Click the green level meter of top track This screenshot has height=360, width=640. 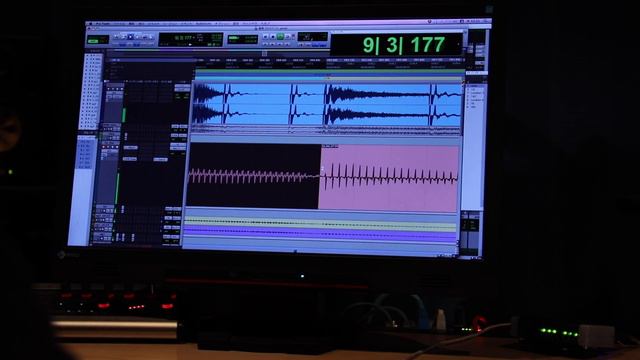pos(124,114)
